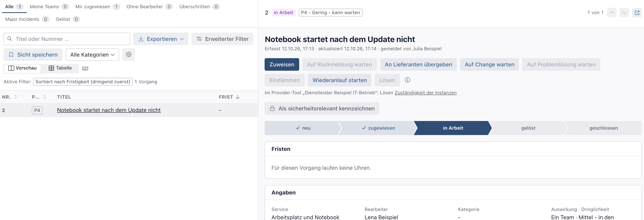Go to previous incident with up arrow
This screenshot has height=220, width=644.
pos(612,13)
